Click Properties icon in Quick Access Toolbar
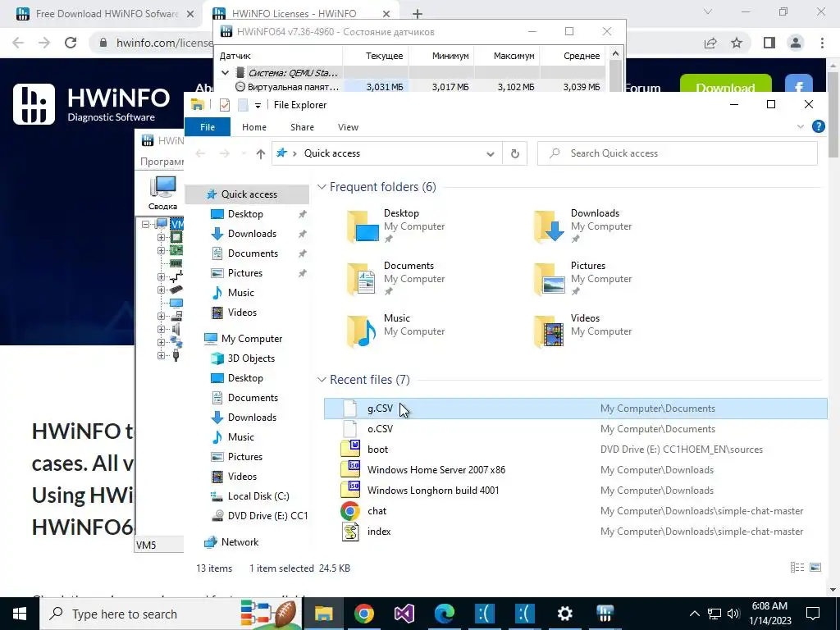Viewport: 840px width, 630px height. click(225, 105)
